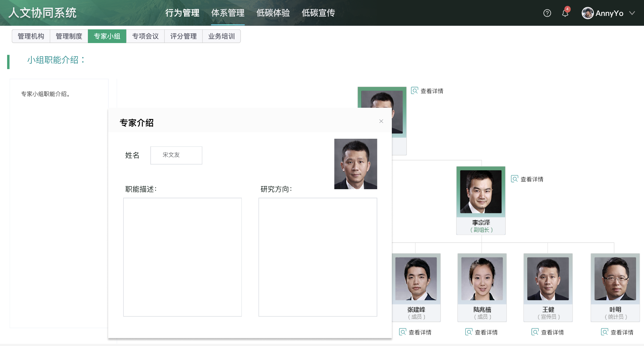
Task: Open the 行为管理 menu
Action: click(182, 13)
